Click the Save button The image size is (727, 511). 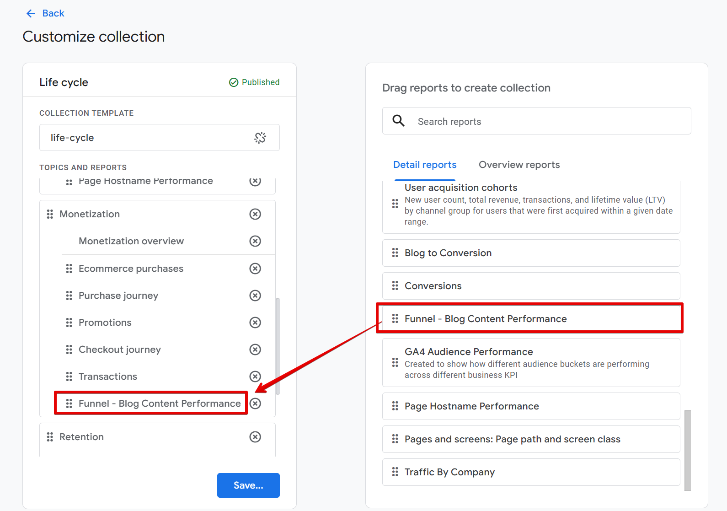[x=248, y=485]
